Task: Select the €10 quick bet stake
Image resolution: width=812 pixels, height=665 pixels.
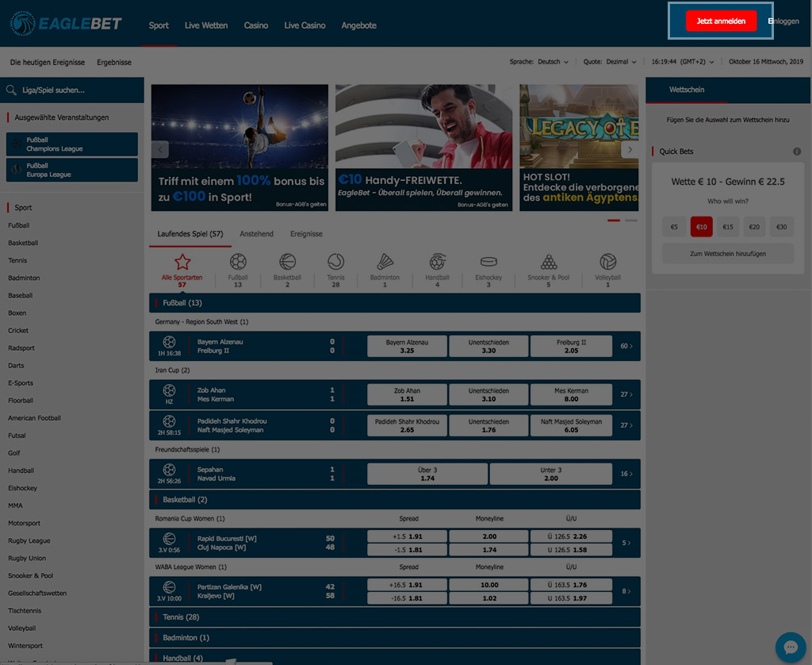Action: tap(701, 226)
